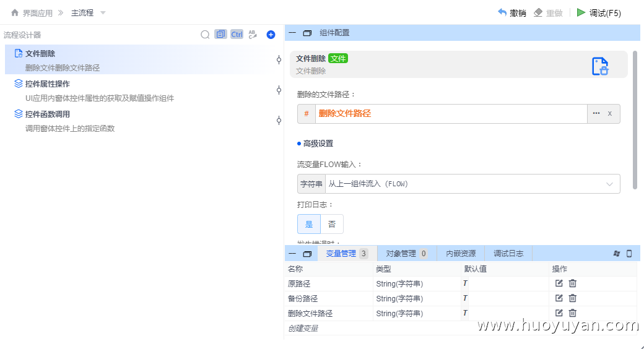Delete the 备份路径 variable
The image size is (644, 349).
point(573,298)
